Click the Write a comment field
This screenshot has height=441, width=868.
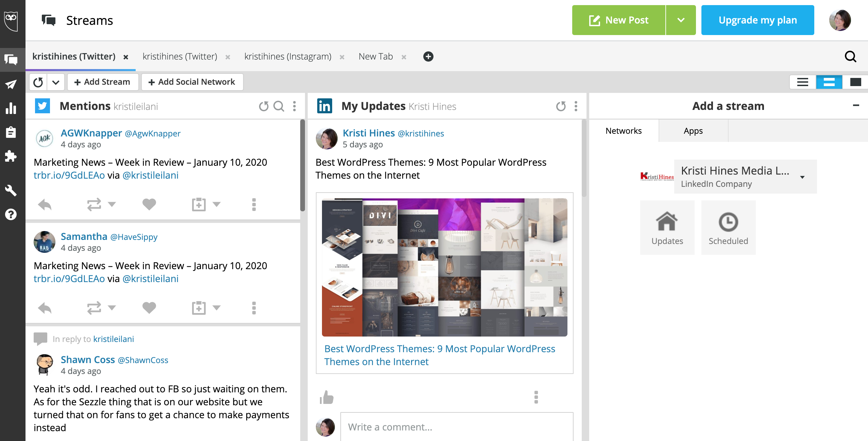[457, 427]
